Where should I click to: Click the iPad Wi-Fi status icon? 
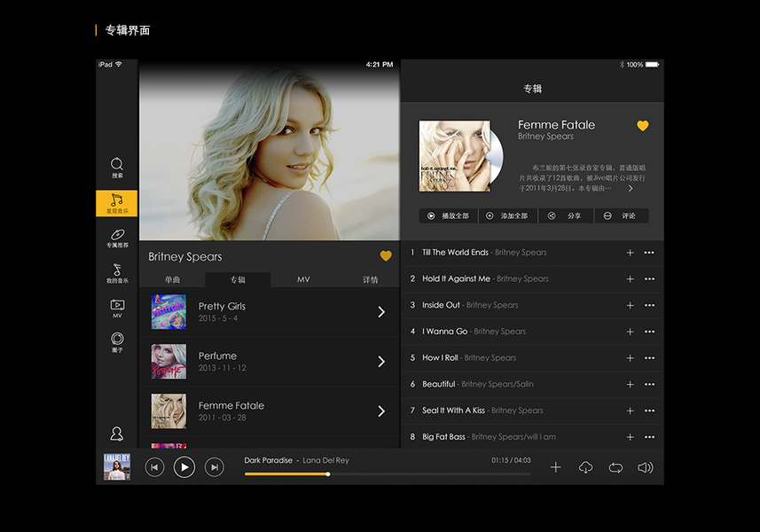pyautogui.click(x=119, y=64)
